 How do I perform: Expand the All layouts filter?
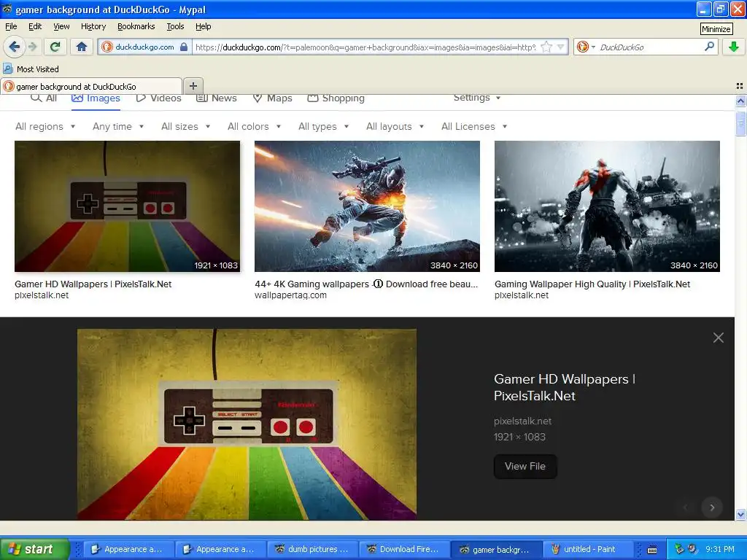click(x=395, y=126)
